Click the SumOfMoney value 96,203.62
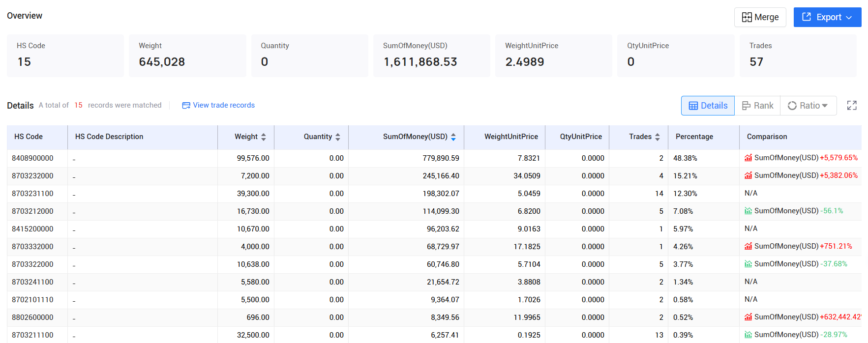The height and width of the screenshot is (343, 868). click(x=443, y=229)
